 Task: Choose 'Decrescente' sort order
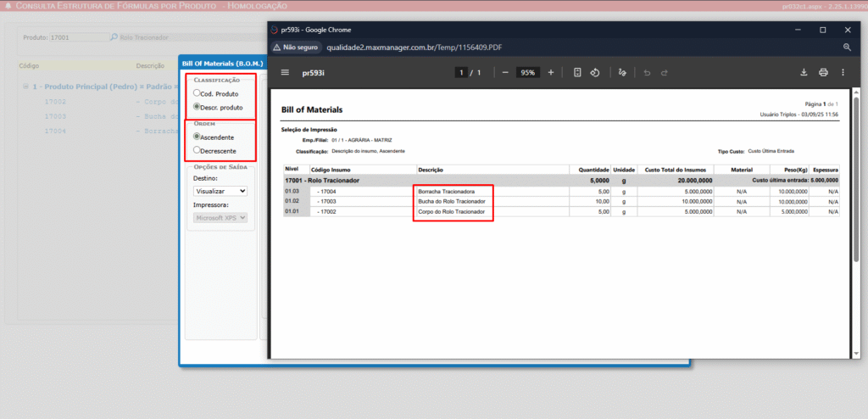point(197,150)
